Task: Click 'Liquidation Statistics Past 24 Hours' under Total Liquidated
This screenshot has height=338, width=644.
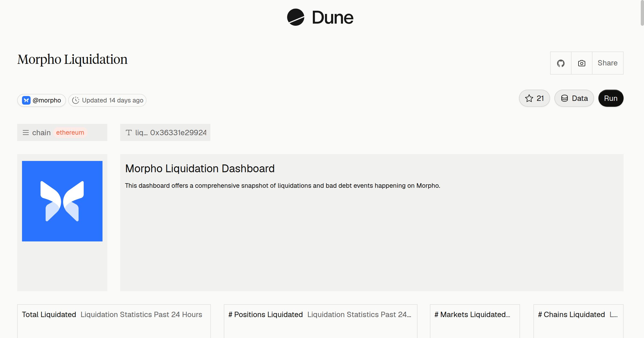Action: 141,314
